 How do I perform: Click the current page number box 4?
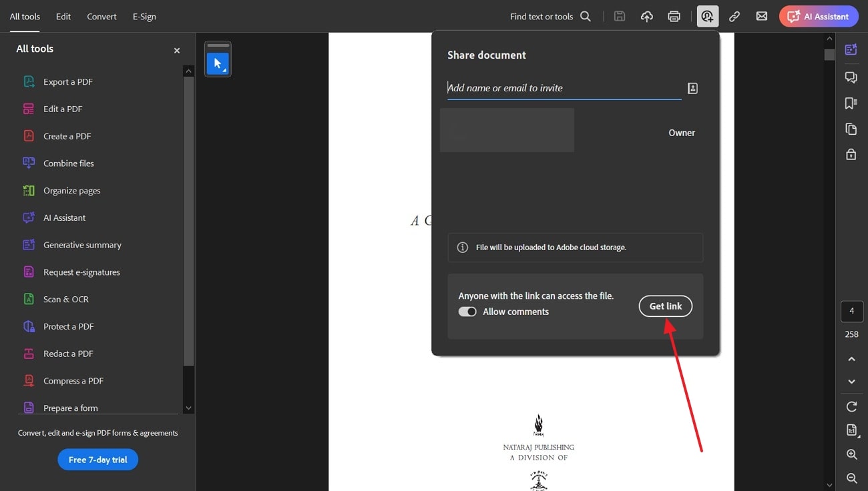(x=852, y=311)
